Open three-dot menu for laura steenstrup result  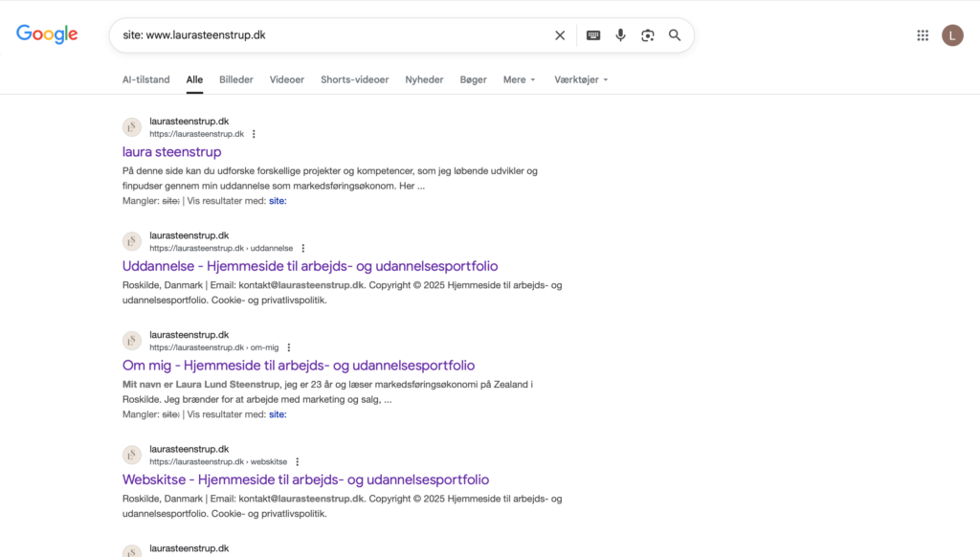click(x=254, y=134)
